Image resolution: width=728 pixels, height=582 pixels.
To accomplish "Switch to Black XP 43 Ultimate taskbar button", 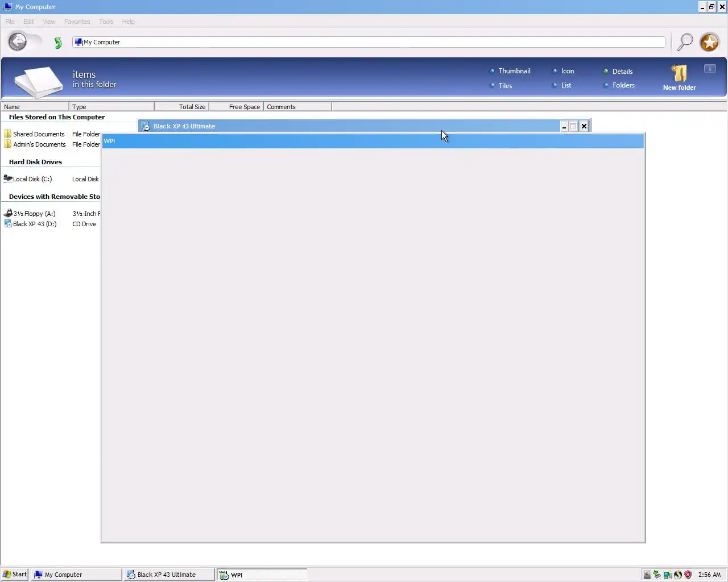I will click(x=169, y=575).
